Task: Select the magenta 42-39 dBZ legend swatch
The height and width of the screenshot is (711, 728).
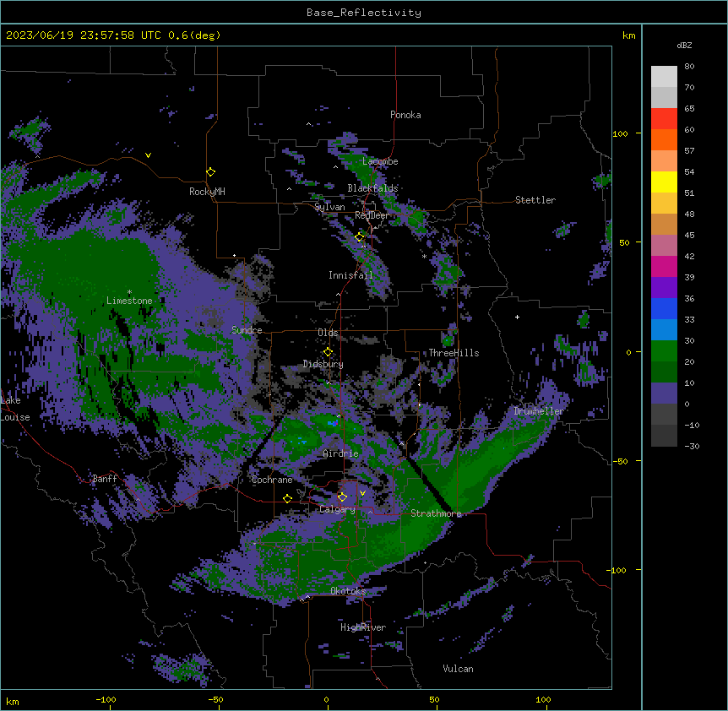Action: [664, 266]
